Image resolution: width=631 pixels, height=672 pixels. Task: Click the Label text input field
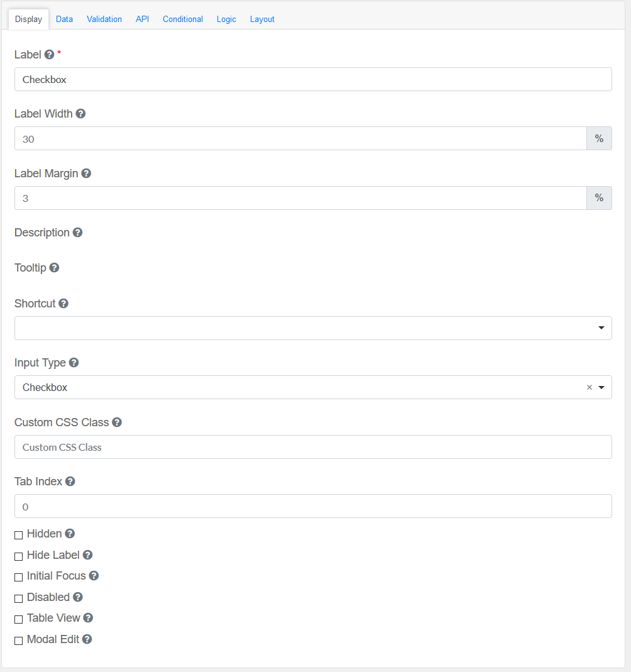click(x=312, y=79)
